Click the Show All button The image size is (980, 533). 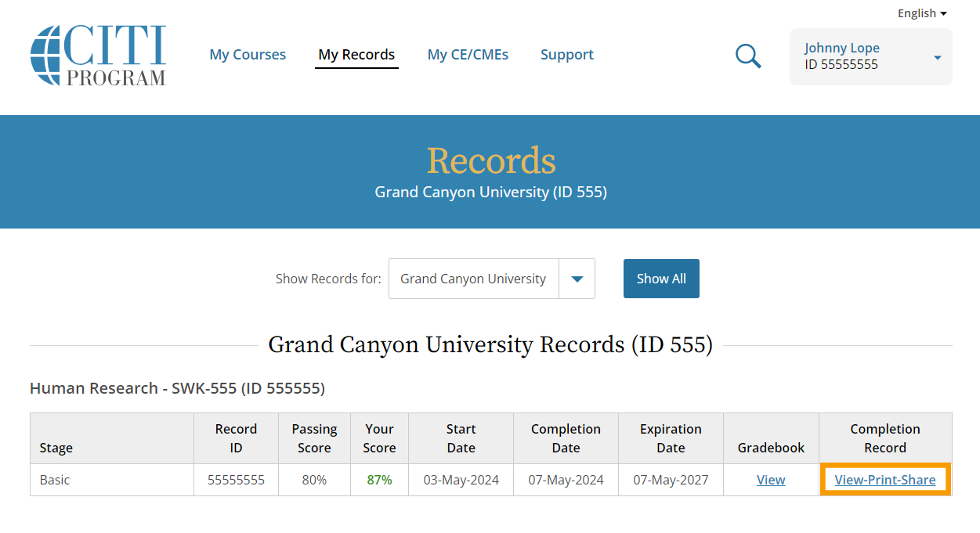pyautogui.click(x=661, y=279)
